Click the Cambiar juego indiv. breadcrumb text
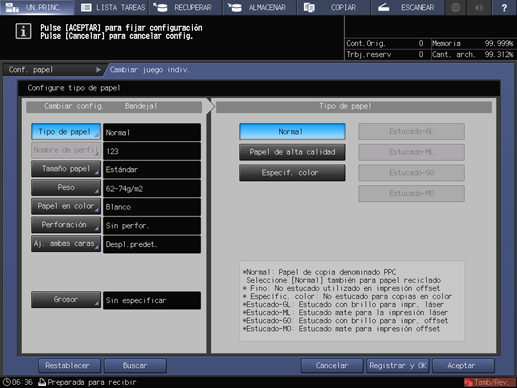Screen dimensions: 517x388 (x=150, y=70)
